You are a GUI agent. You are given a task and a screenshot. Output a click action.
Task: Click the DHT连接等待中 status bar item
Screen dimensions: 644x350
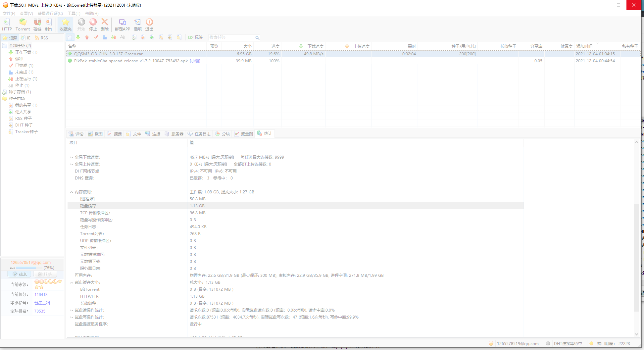(565, 343)
